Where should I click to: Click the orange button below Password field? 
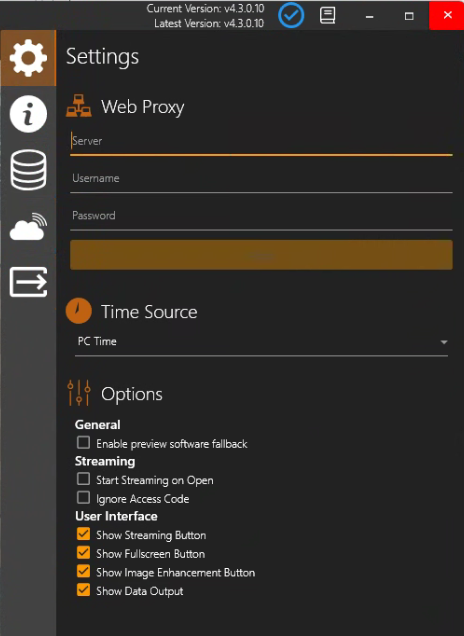point(261,255)
